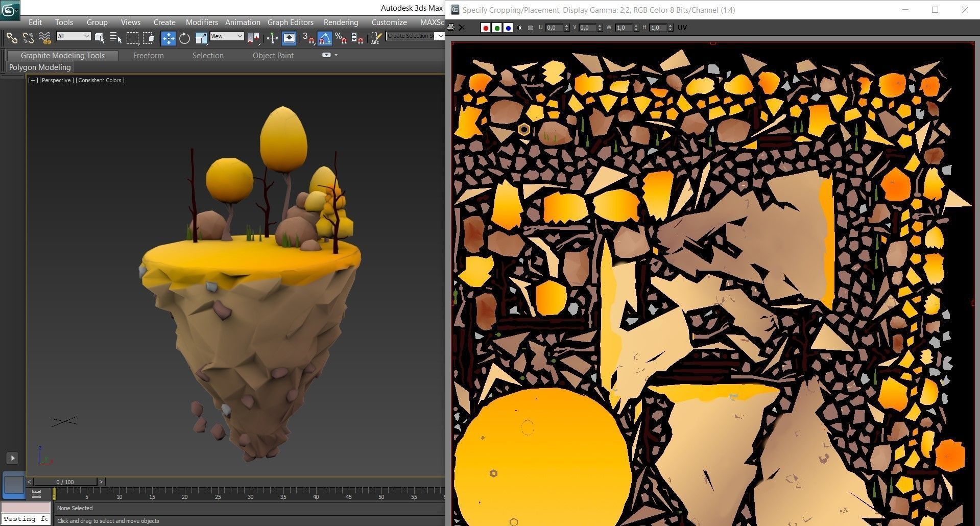
Task: Open the Perspective viewport label menu
Action: (x=57, y=80)
